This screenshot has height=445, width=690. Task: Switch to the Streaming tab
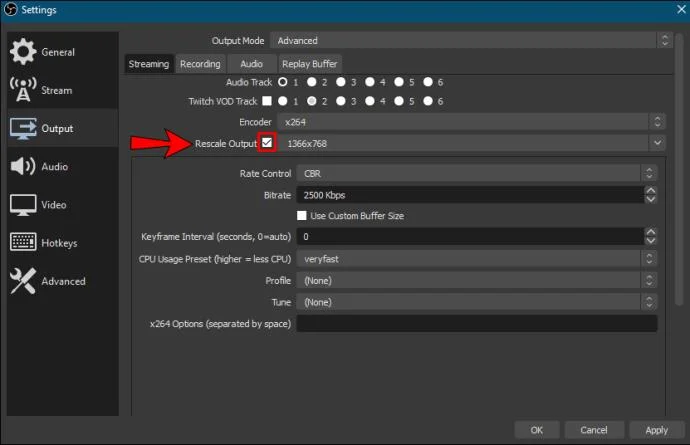(149, 64)
